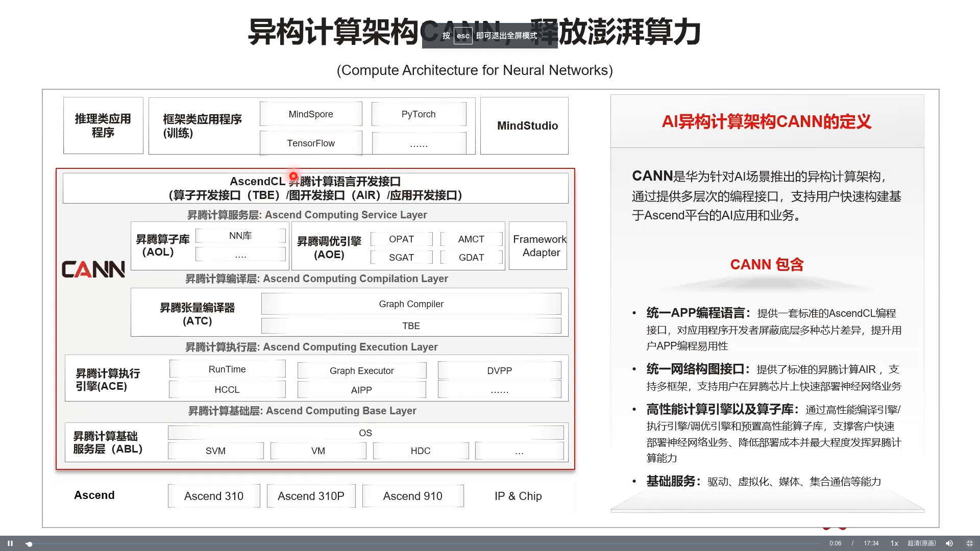
Task: Click the MindSpore box
Action: point(311,114)
